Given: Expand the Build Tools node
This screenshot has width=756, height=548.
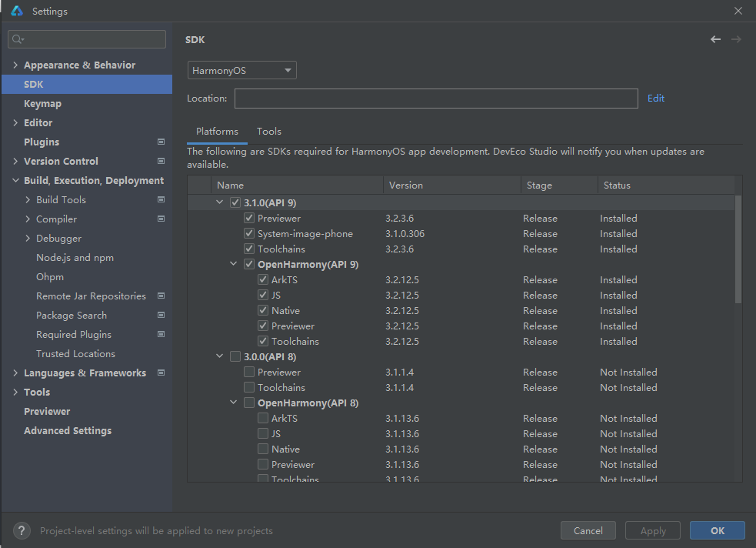Looking at the screenshot, I should coord(28,199).
